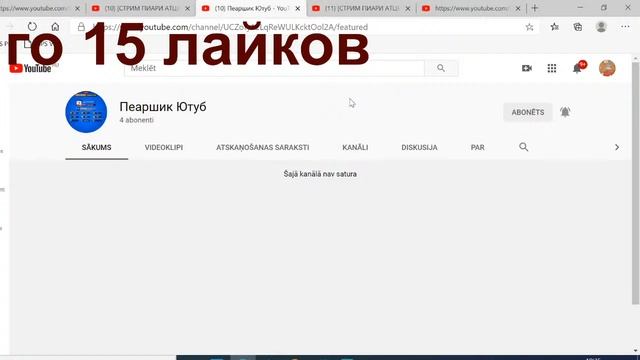
Task: Click the browser refresh icon
Action: point(32,27)
